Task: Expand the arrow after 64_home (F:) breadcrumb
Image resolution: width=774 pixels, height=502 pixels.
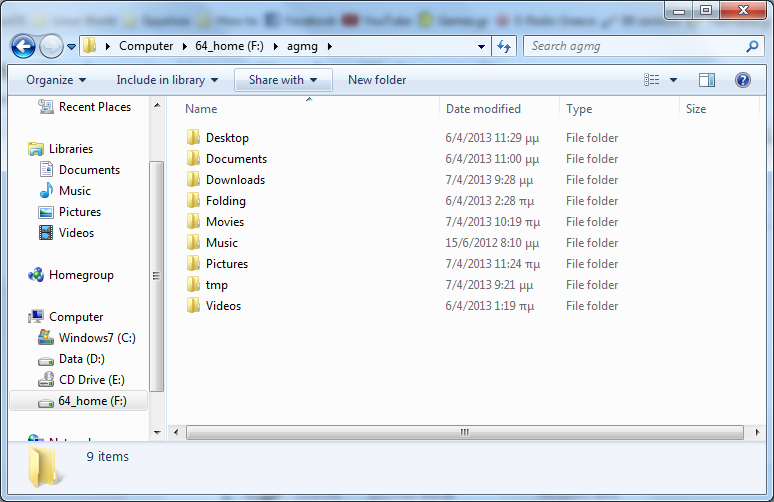Action: click(275, 46)
